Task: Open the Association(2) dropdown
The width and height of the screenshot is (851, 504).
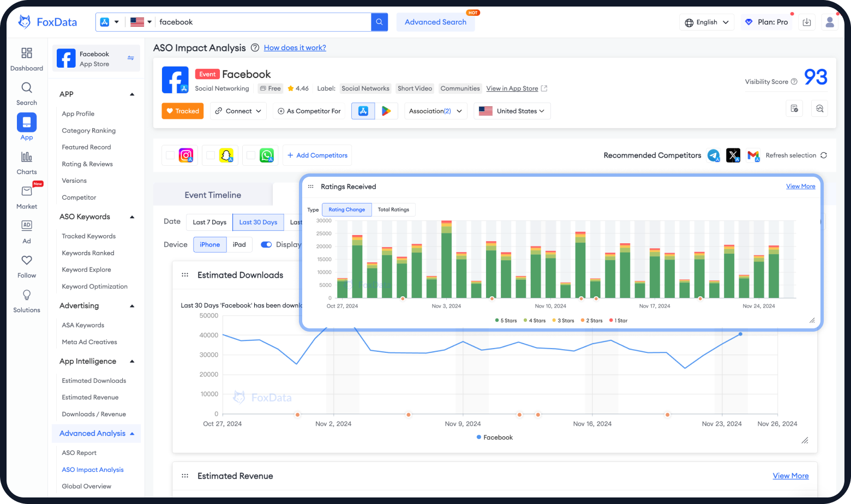Action: 435,111
